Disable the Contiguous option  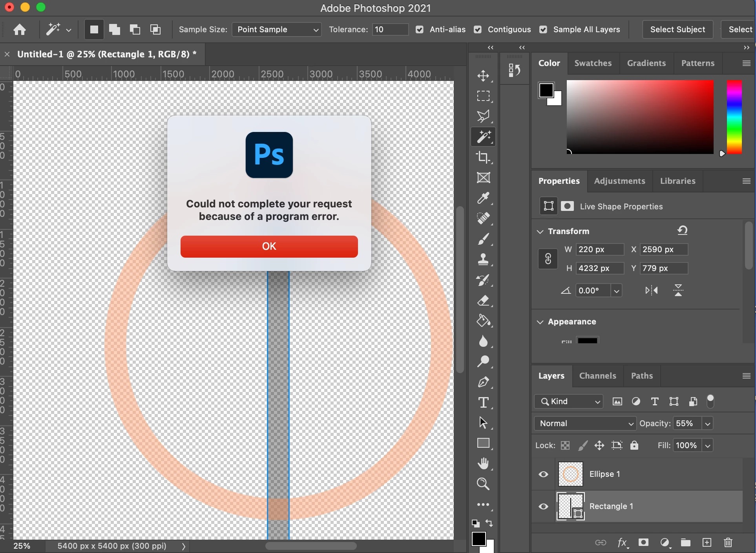pyautogui.click(x=478, y=29)
